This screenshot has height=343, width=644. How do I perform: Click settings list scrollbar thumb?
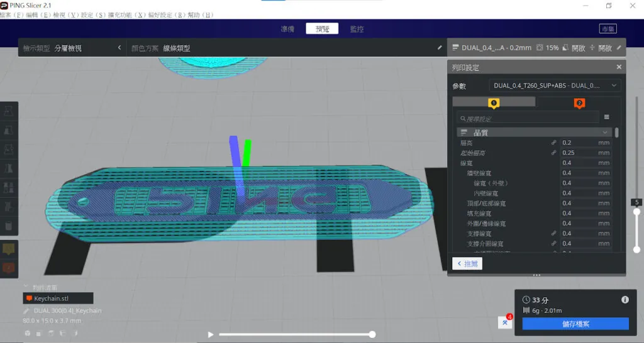pyautogui.click(x=616, y=133)
